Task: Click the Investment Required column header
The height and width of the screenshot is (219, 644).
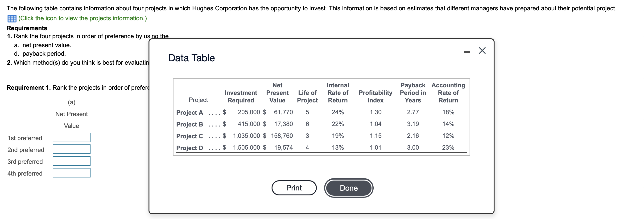Action: 241,96
